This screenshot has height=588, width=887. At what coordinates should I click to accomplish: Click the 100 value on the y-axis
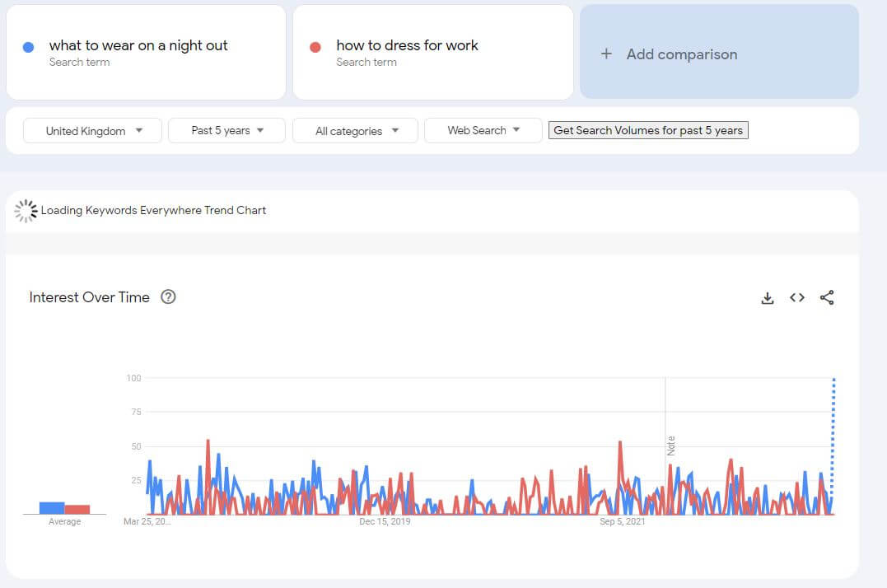[x=133, y=378]
